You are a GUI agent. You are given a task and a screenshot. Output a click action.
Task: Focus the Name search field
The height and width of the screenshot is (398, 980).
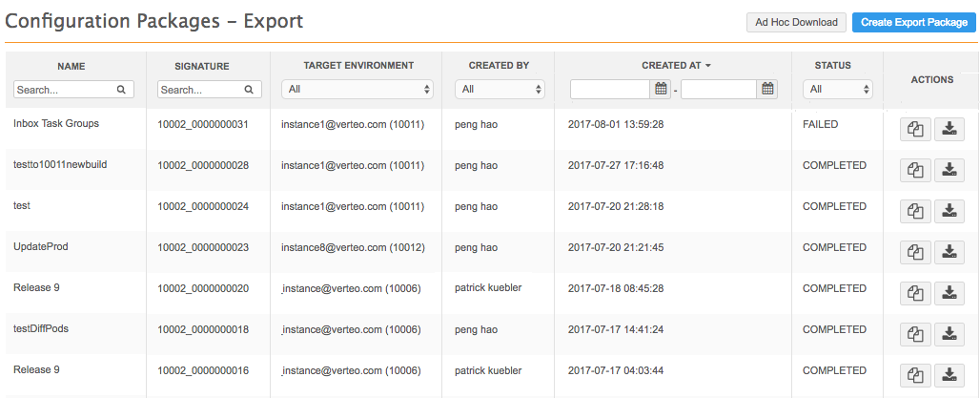click(63, 89)
